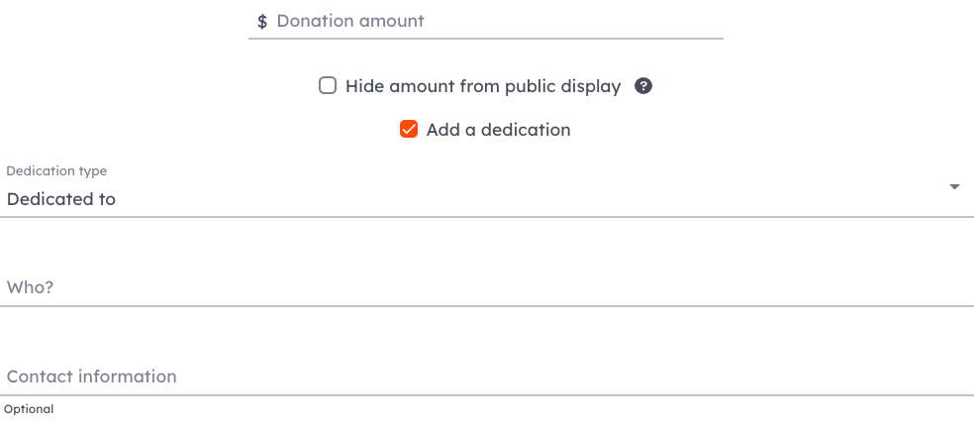
Task: Click the underline beneath Contact information
Action: coord(487,395)
